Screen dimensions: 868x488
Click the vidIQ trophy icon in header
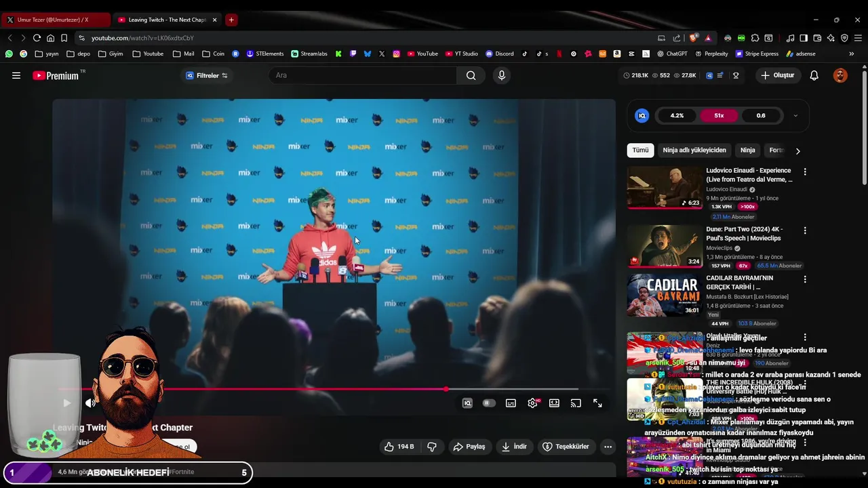pyautogui.click(x=736, y=75)
